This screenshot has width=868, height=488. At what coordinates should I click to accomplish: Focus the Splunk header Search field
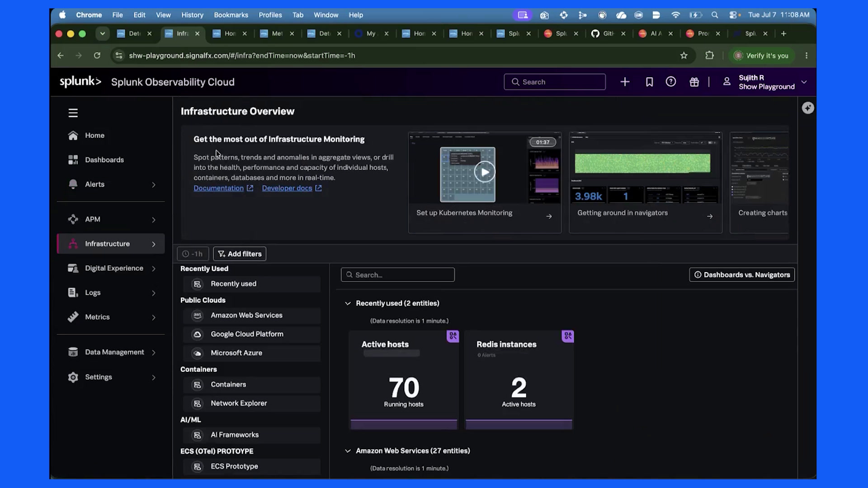point(555,82)
